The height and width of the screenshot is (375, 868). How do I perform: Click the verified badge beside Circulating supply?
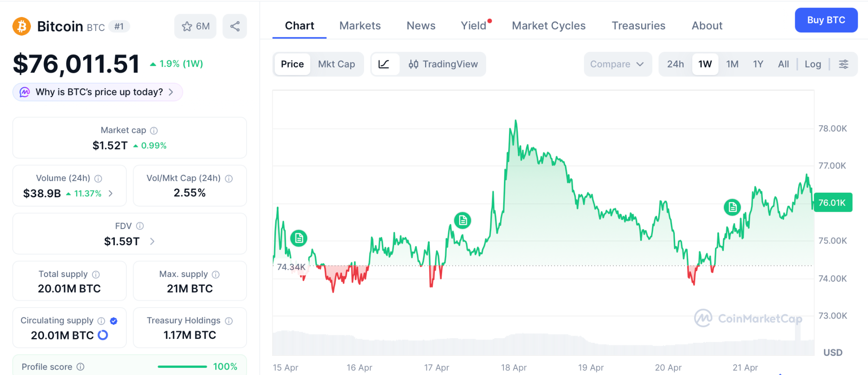pyautogui.click(x=114, y=321)
